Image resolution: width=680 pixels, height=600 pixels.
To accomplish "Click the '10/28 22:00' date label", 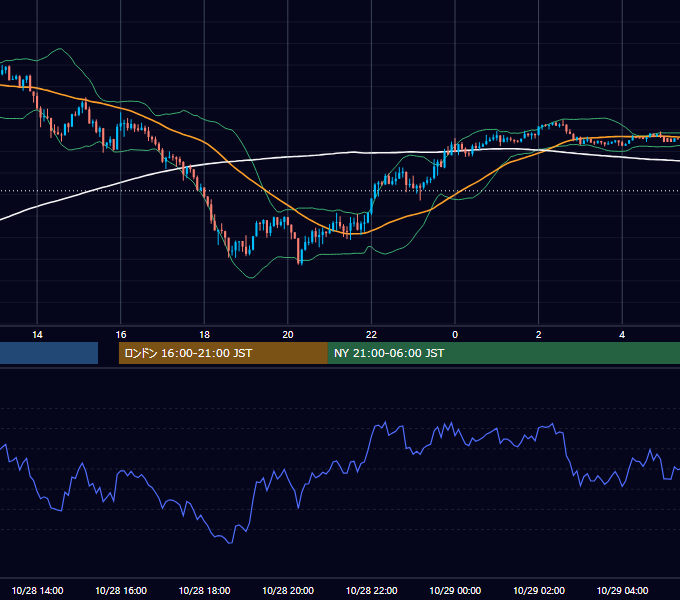I will pos(371,590).
